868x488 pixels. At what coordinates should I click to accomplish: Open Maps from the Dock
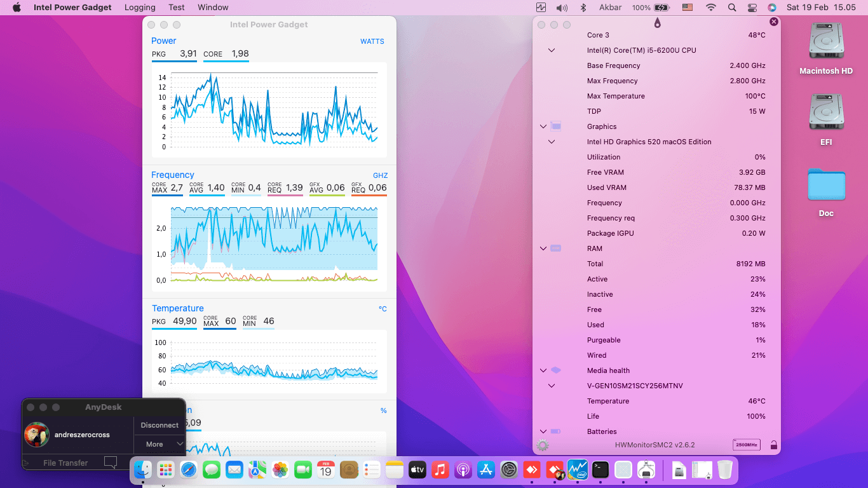(x=257, y=470)
